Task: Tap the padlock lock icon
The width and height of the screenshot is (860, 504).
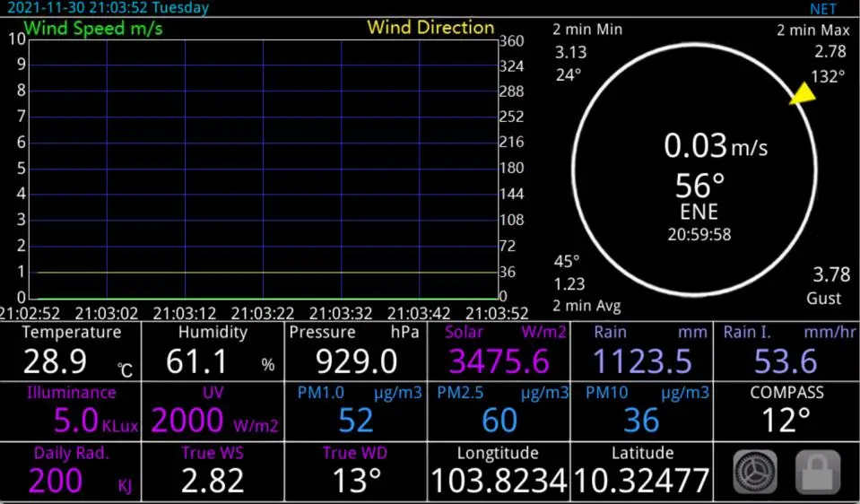Action: [817, 473]
